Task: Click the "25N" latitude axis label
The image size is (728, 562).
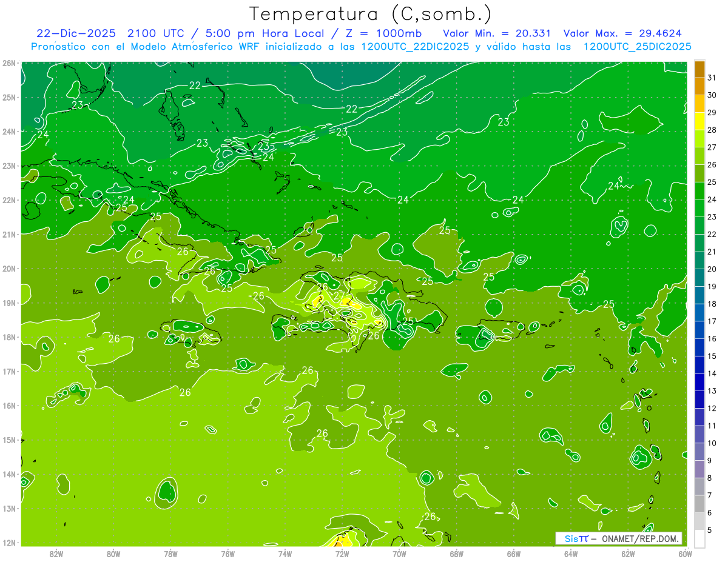Action: (x=9, y=97)
